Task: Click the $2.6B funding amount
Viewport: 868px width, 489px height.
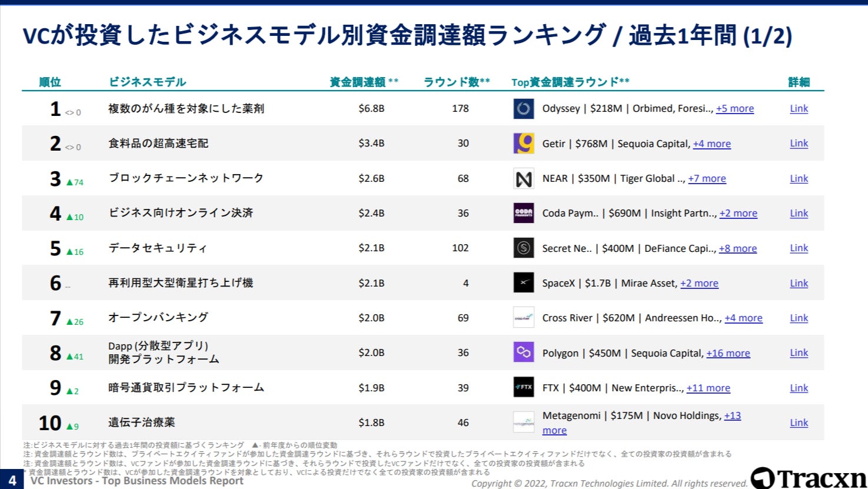Action: pyautogui.click(x=371, y=178)
